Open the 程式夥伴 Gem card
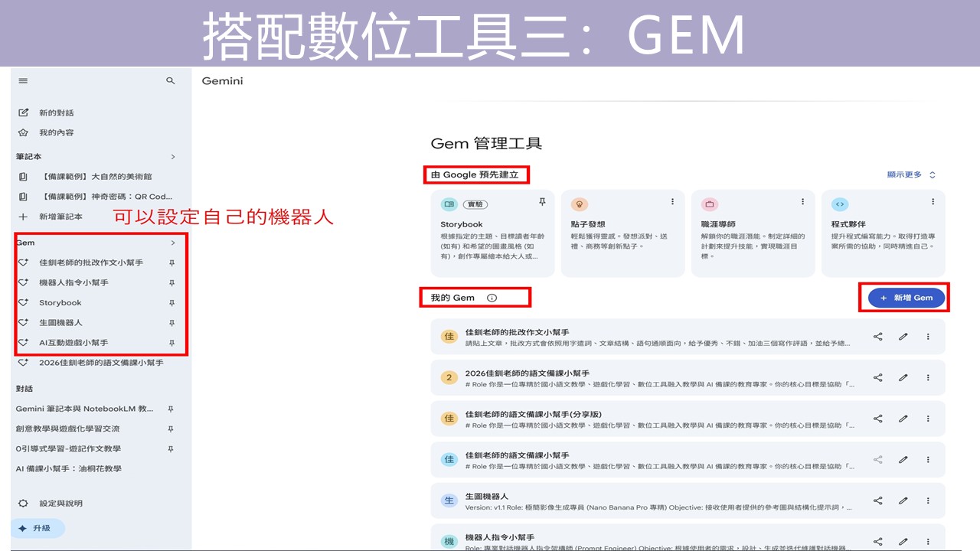980x551 pixels. [x=883, y=233]
